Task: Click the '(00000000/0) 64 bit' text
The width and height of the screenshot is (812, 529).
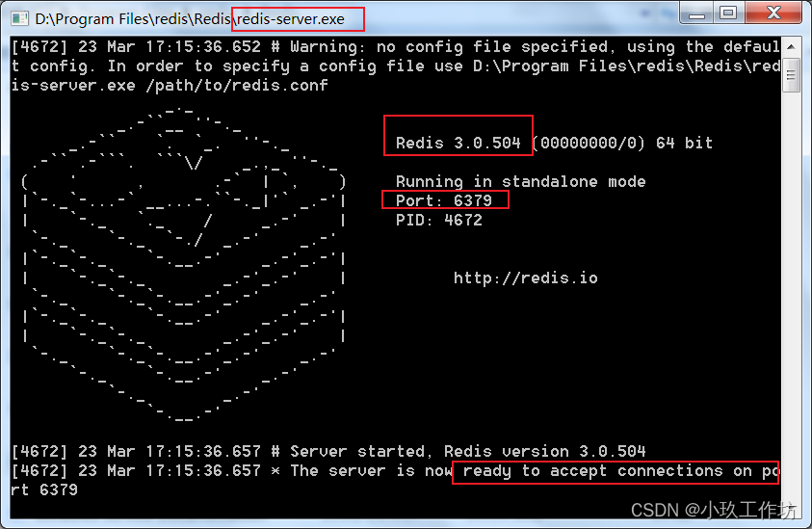Action: tap(622, 143)
